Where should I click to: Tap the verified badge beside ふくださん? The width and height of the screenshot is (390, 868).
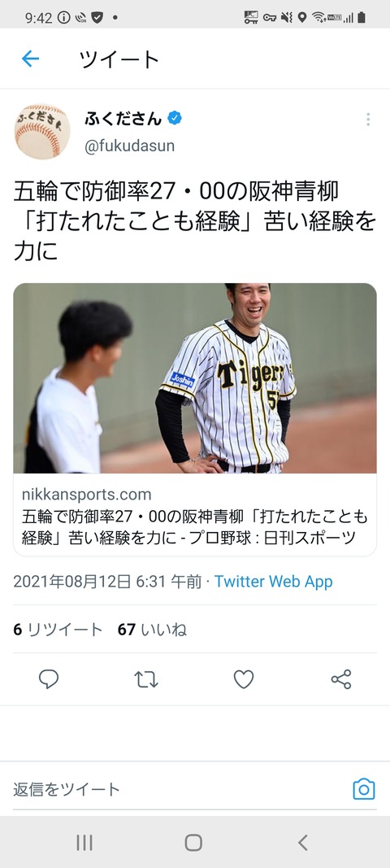(x=175, y=119)
